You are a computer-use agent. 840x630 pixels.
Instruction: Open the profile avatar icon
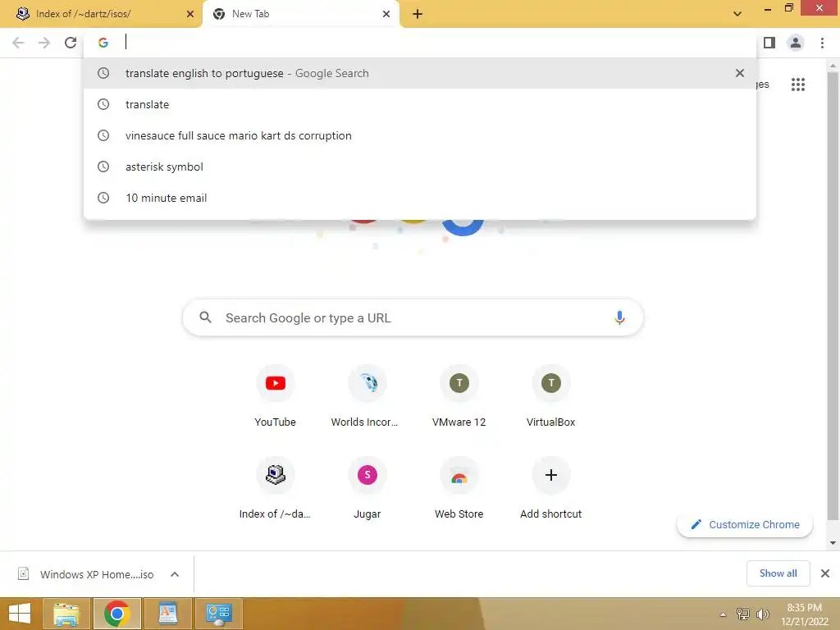pos(796,43)
